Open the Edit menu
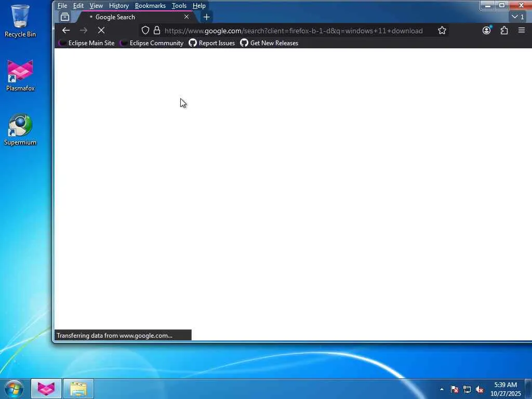Viewport: 532px width, 399px height. [78, 6]
